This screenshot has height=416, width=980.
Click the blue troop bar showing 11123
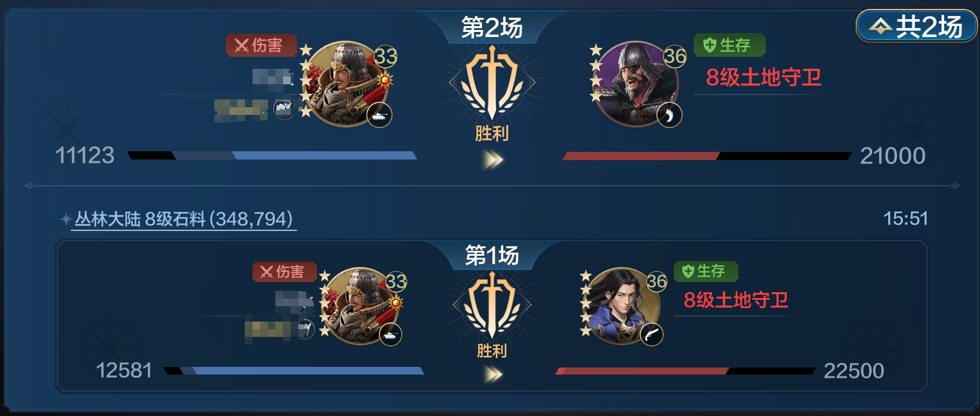(272, 155)
